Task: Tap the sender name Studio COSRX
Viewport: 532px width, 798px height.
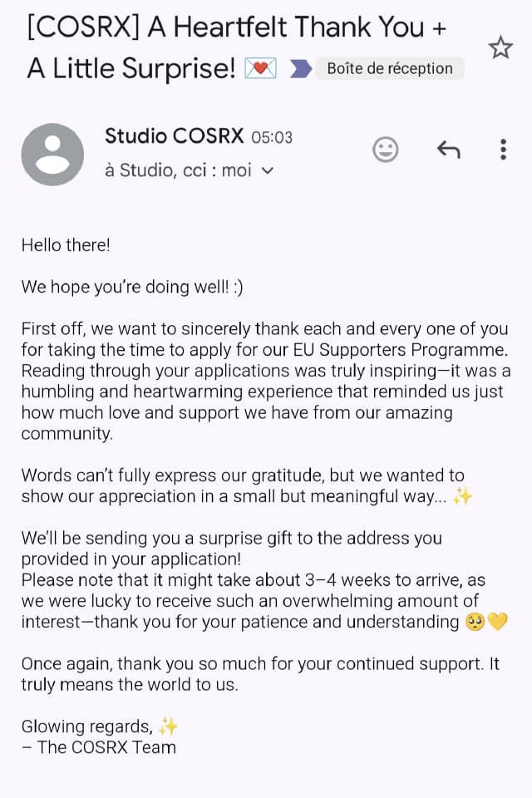Action: coord(173,136)
